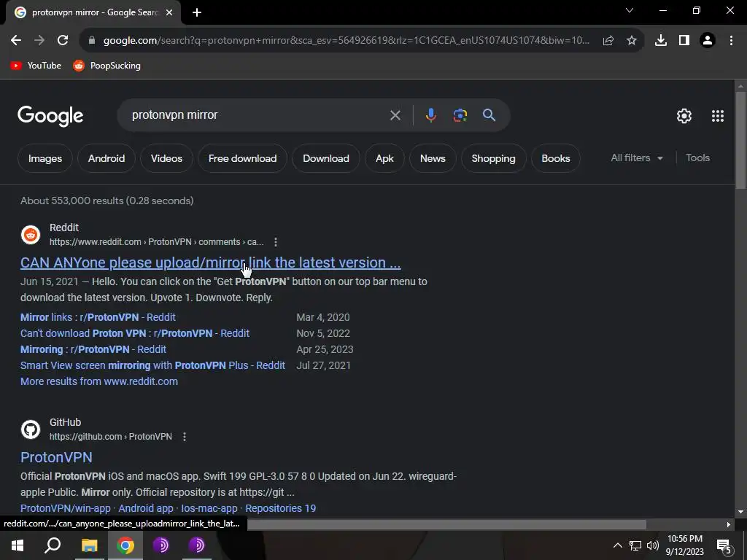Select the Download filter chip

[326, 158]
